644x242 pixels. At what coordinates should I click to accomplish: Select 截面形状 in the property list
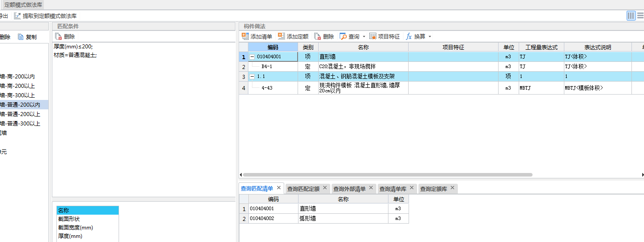pos(88,219)
